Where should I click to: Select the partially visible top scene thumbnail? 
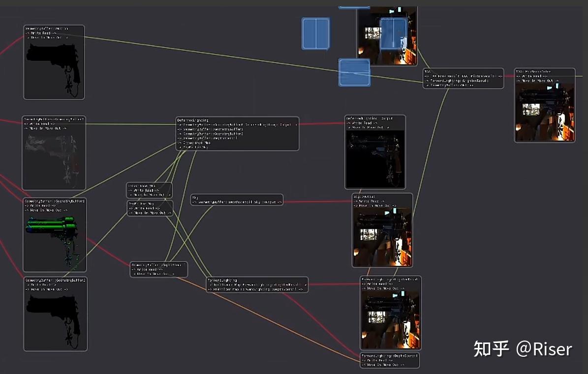[387, 35]
